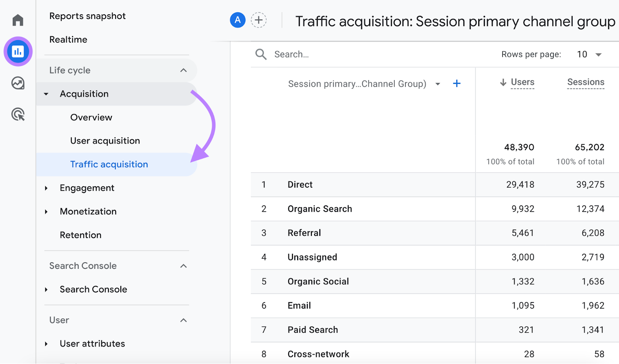This screenshot has width=619, height=364.
Task: Switch to the Realtime report
Action: [68, 39]
